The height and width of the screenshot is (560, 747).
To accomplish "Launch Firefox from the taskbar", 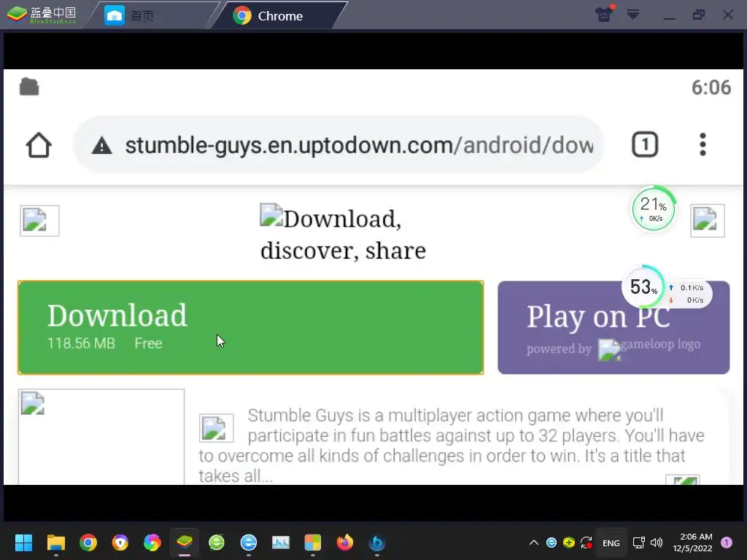I will click(345, 542).
